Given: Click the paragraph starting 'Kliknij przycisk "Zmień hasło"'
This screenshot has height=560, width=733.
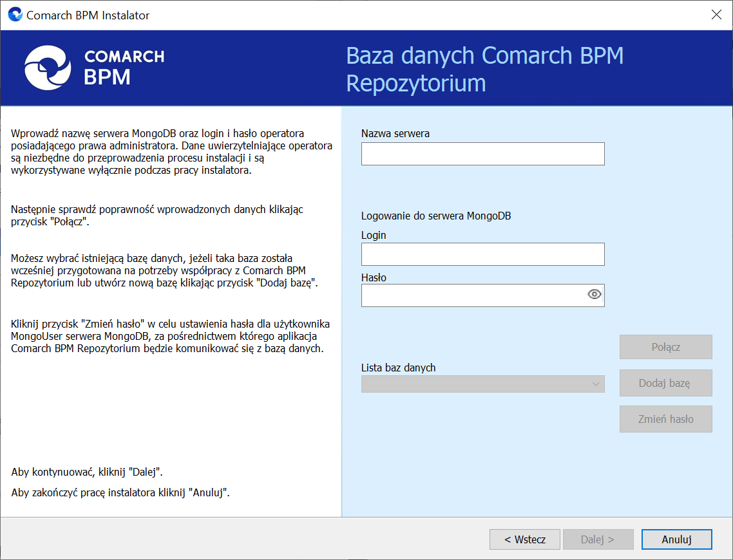Looking at the screenshot, I should click(x=171, y=336).
